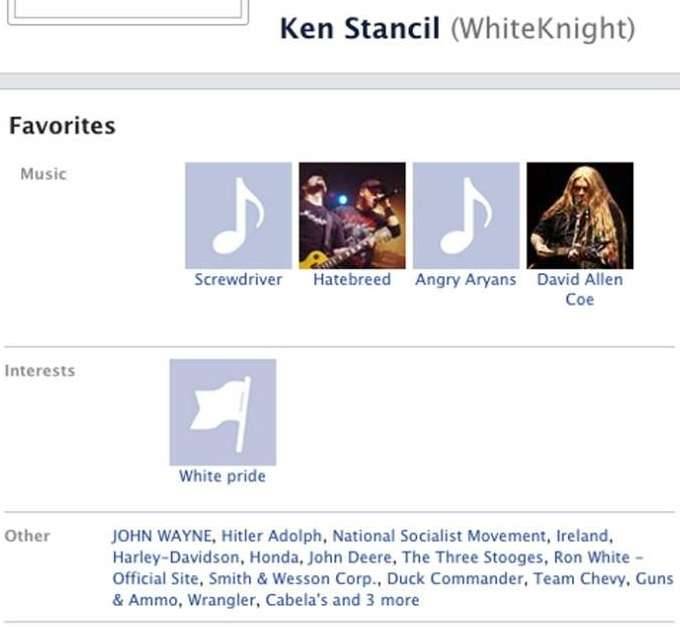
Task: Click the Ken Stancil profile name heading
Action: (360, 28)
